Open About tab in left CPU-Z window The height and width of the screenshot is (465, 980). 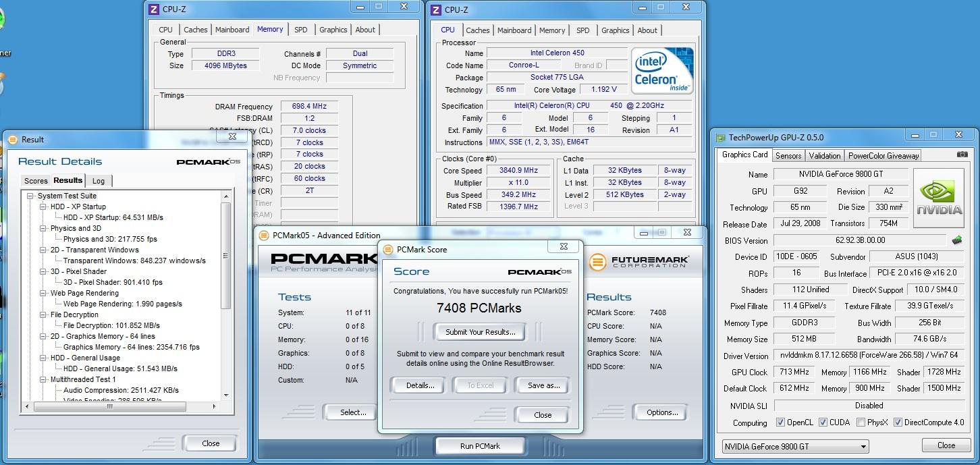[x=365, y=30]
